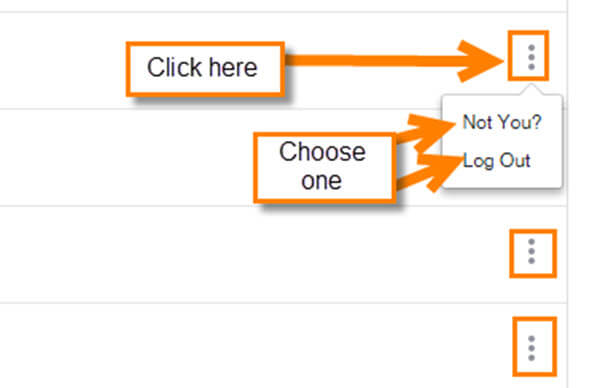Click the orange arrowhead aimed at Log Out
The image size is (600, 388).
pyautogui.click(x=440, y=170)
